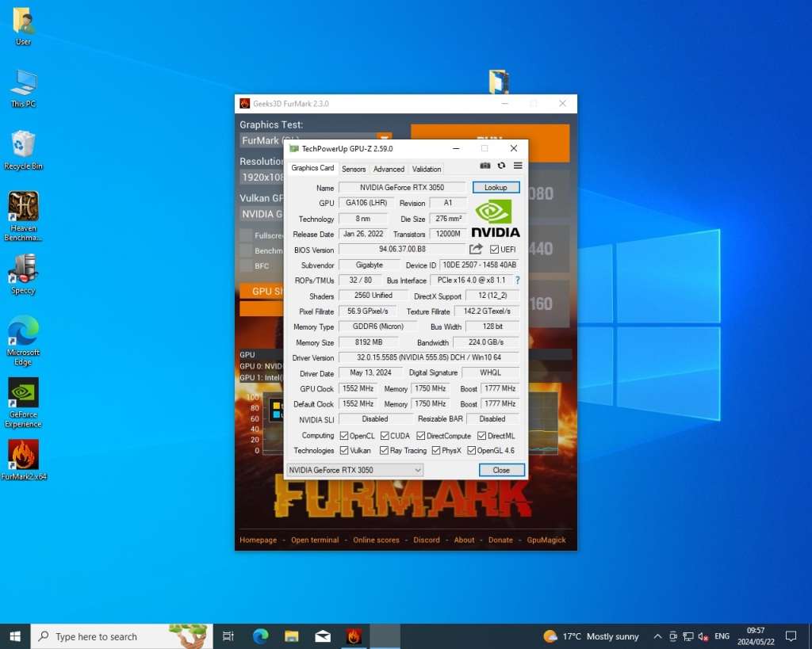This screenshot has height=649, width=812.
Task: Click the GPU-Z screenshot camera icon
Action: (x=485, y=166)
